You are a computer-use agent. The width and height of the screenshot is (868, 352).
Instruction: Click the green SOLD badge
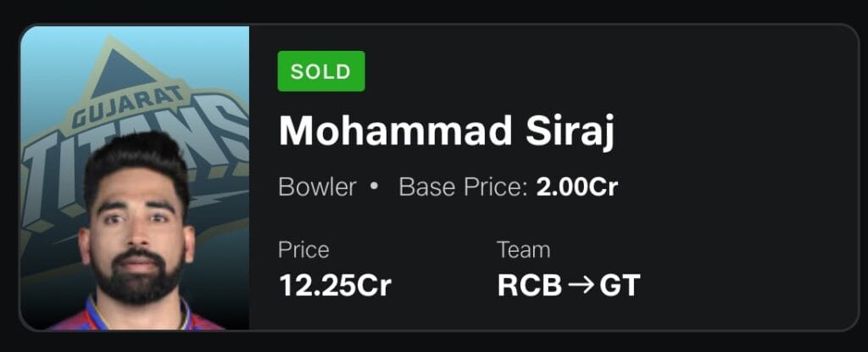321,71
